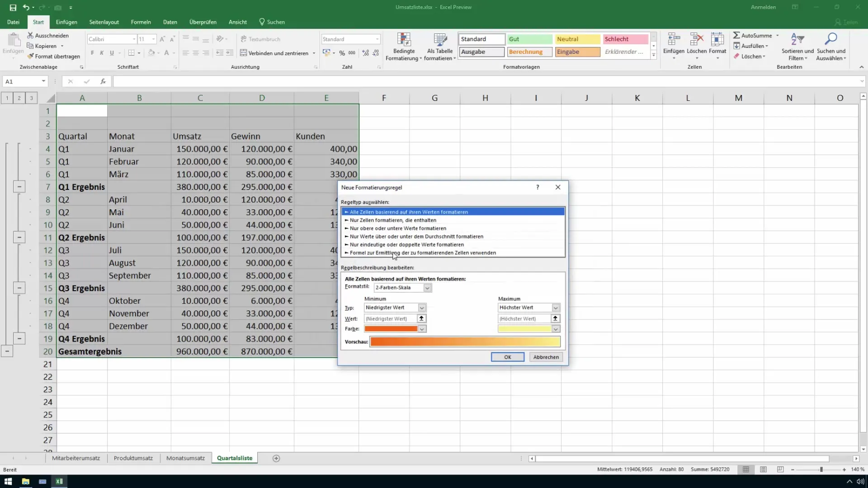This screenshot has height=488, width=868.
Task: Collapse the Q4 Ergebnis outline group
Action: pyautogui.click(x=19, y=338)
